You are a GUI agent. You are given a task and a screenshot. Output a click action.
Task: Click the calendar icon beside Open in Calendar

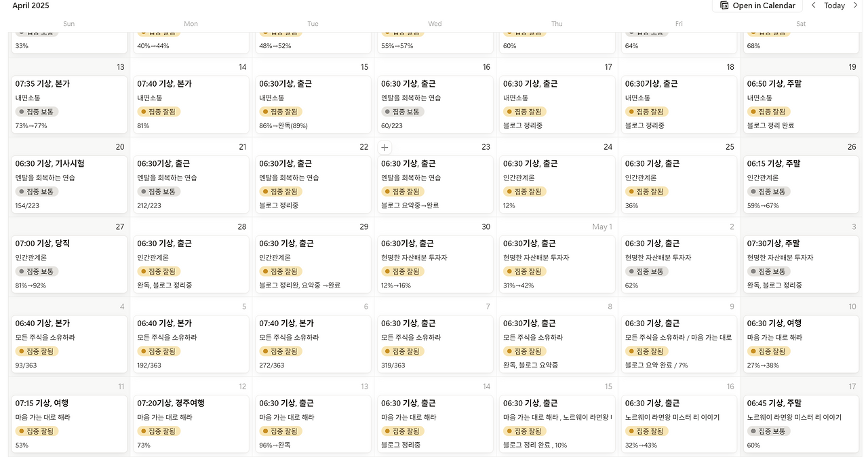pos(724,5)
